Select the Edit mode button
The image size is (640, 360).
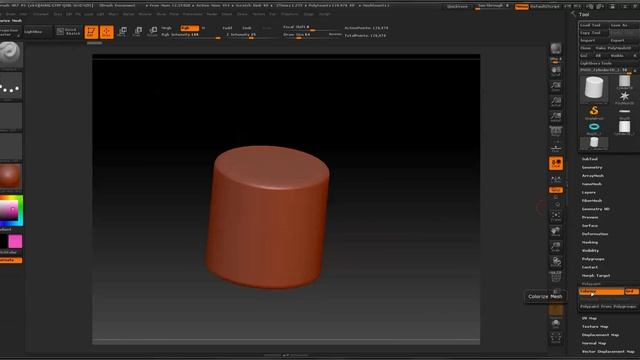(x=91, y=31)
